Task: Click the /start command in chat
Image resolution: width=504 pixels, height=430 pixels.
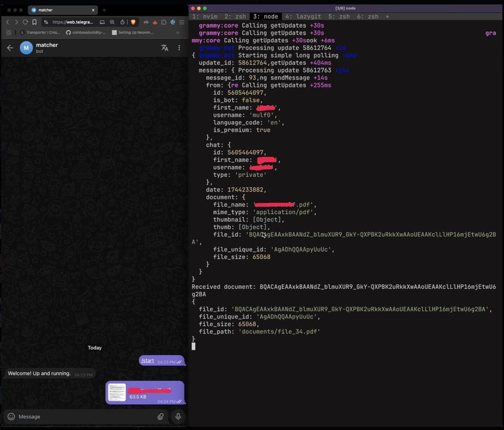Action: click(148, 361)
